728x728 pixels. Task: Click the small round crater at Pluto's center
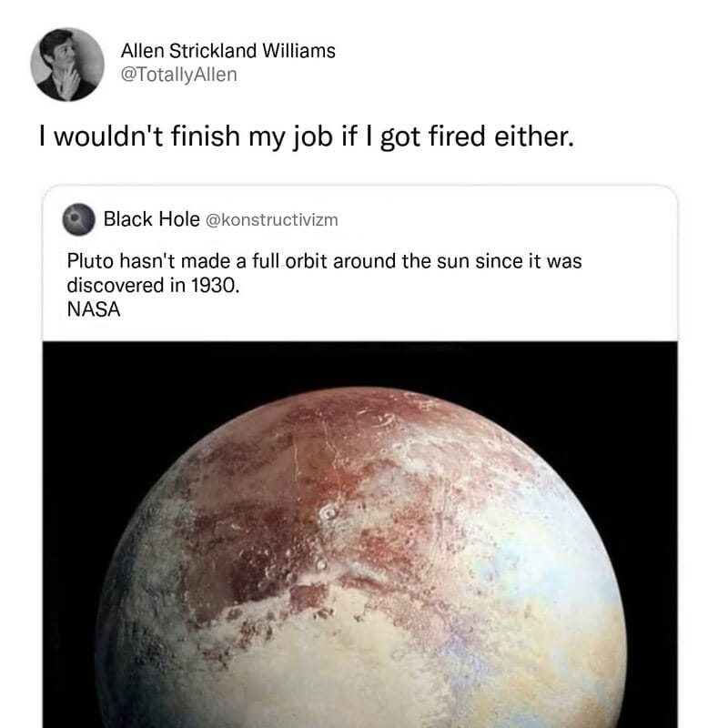pyautogui.click(x=329, y=512)
